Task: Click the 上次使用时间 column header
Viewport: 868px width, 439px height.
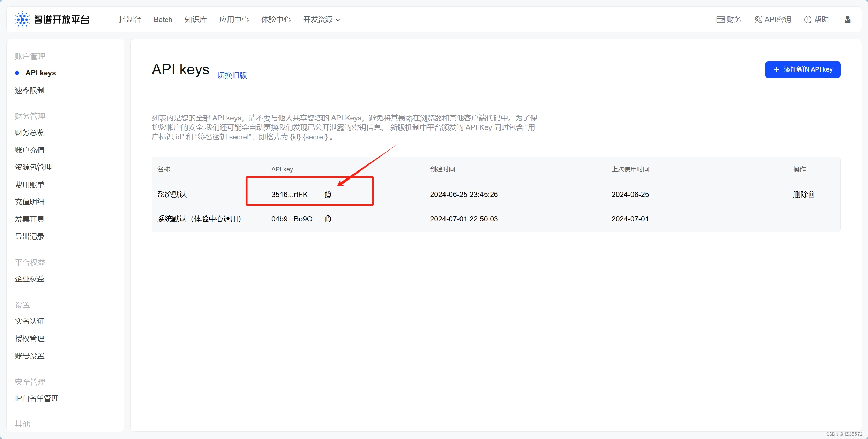Action: click(630, 169)
